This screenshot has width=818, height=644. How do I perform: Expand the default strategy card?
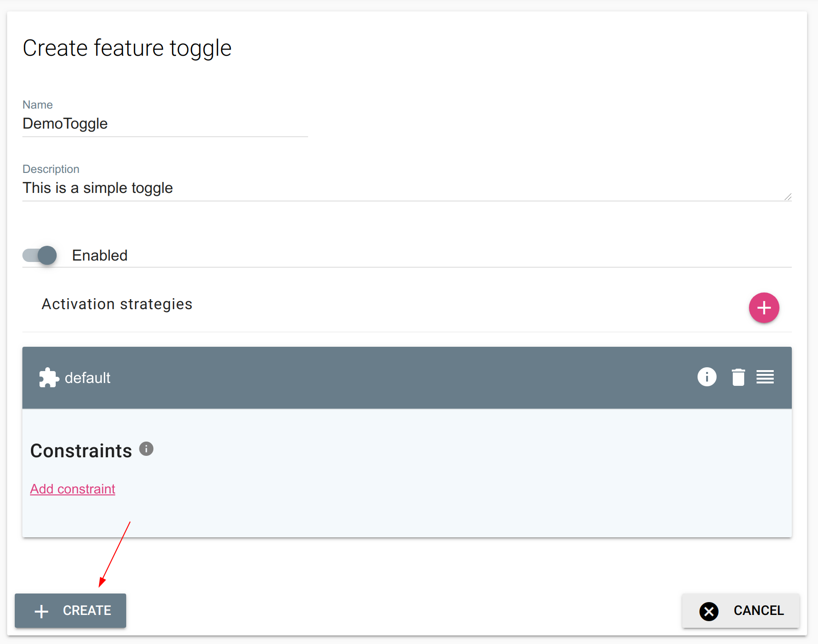(x=286, y=377)
